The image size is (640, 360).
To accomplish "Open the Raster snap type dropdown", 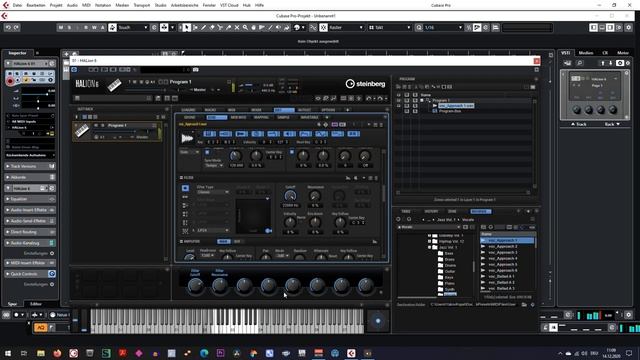I will (x=346, y=27).
